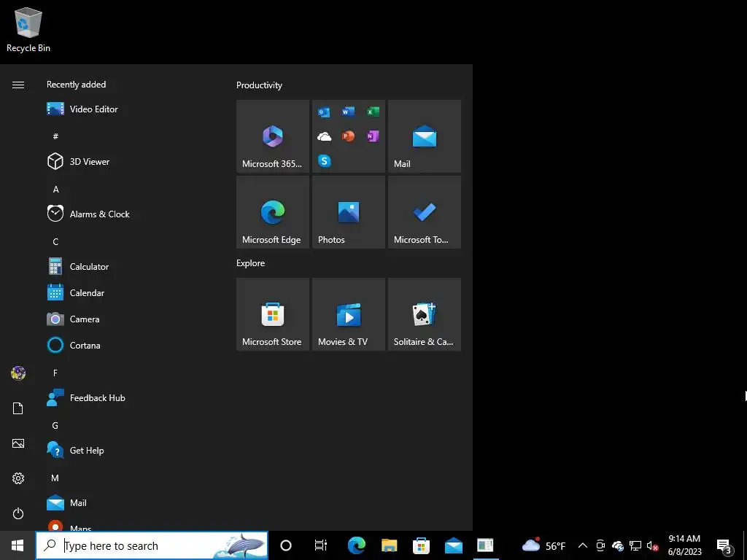This screenshot has width=747, height=560.
Task: Open Photos tile
Action: (348, 212)
